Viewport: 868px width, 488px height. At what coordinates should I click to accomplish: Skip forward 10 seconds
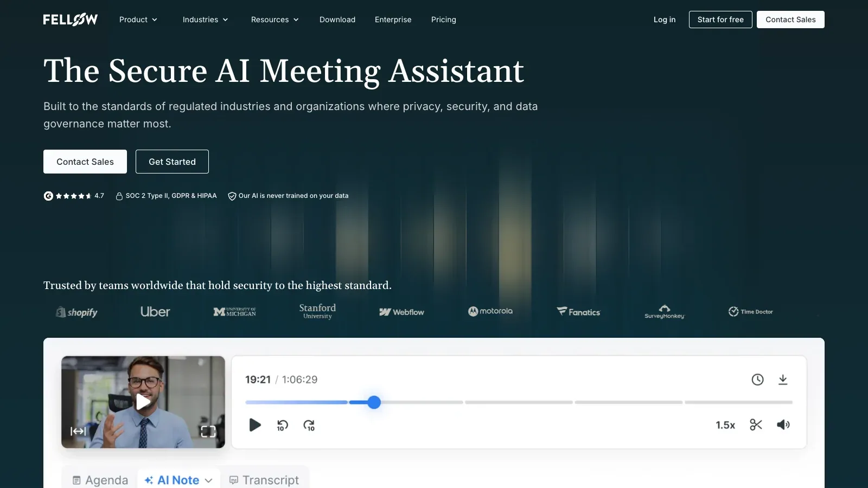click(x=309, y=425)
